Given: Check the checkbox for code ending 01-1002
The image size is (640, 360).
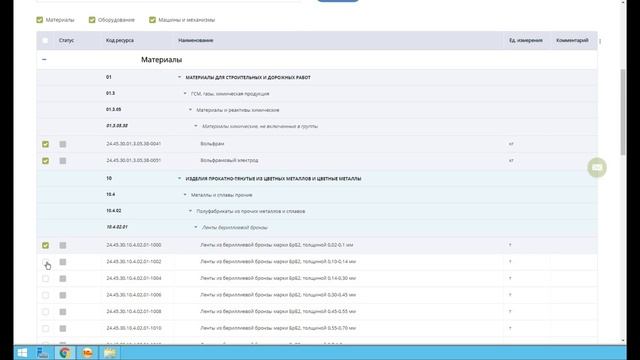Looking at the screenshot, I should [x=45, y=262].
